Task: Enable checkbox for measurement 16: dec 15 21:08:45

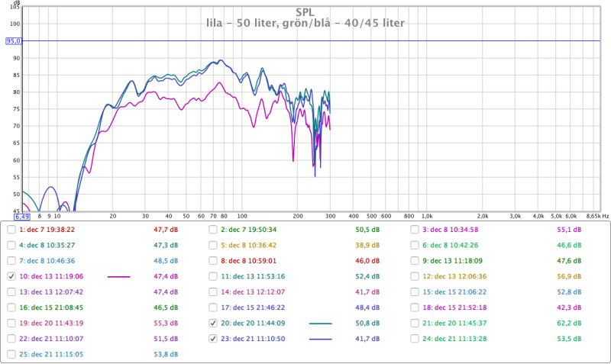Action: [11, 308]
